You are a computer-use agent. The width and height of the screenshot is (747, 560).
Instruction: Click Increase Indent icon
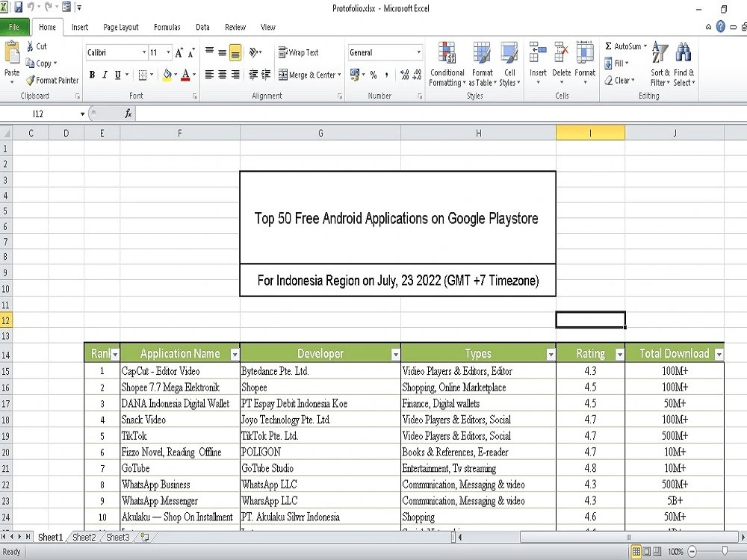(266, 75)
